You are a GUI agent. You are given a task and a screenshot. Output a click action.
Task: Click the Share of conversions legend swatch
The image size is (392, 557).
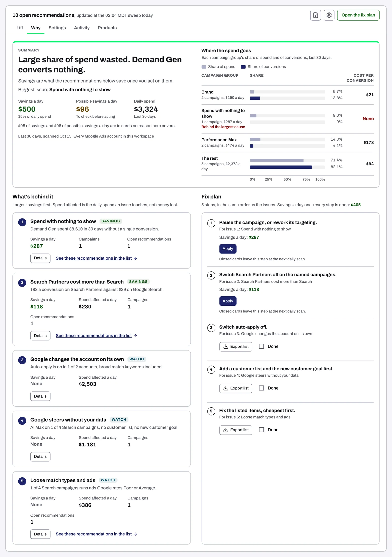243,67
